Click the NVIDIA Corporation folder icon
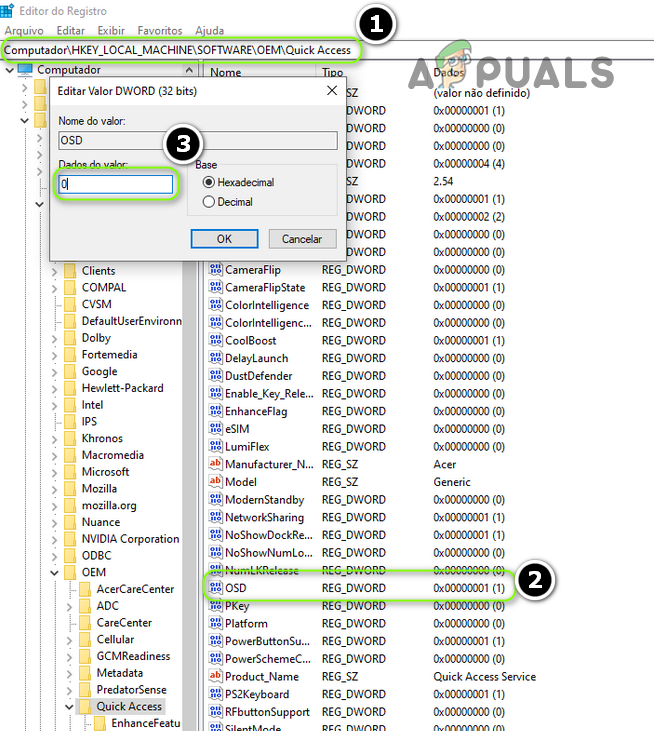654x731 pixels. pyautogui.click(x=70, y=539)
